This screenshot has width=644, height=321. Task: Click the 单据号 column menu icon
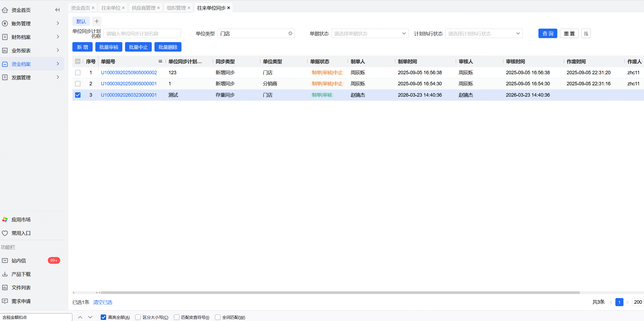[x=160, y=61]
